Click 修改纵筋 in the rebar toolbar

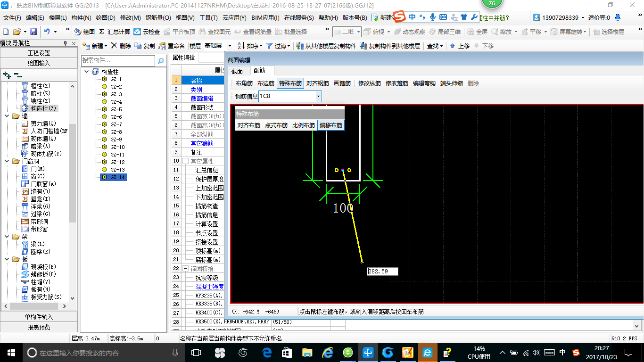[370, 83]
